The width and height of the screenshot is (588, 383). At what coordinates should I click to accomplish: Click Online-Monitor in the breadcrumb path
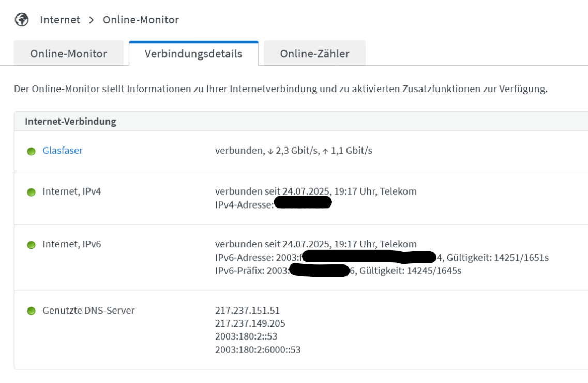pyautogui.click(x=141, y=20)
